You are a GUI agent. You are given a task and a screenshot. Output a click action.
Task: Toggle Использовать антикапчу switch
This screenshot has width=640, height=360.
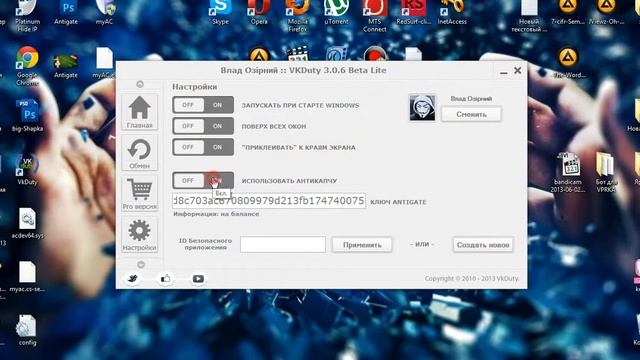203,180
